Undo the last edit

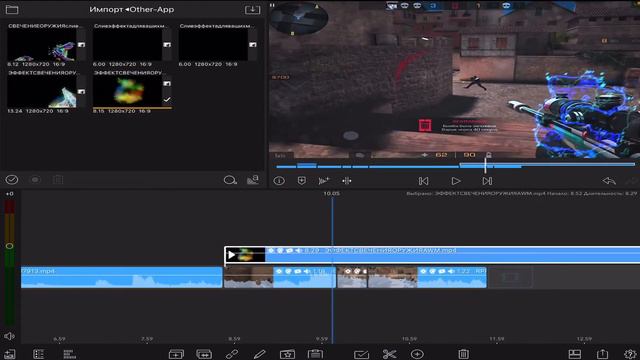609,180
